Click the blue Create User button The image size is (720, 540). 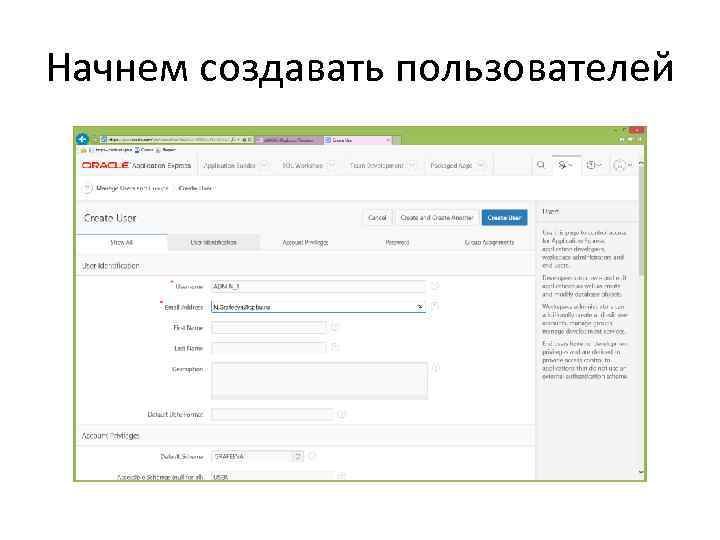(504, 218)
